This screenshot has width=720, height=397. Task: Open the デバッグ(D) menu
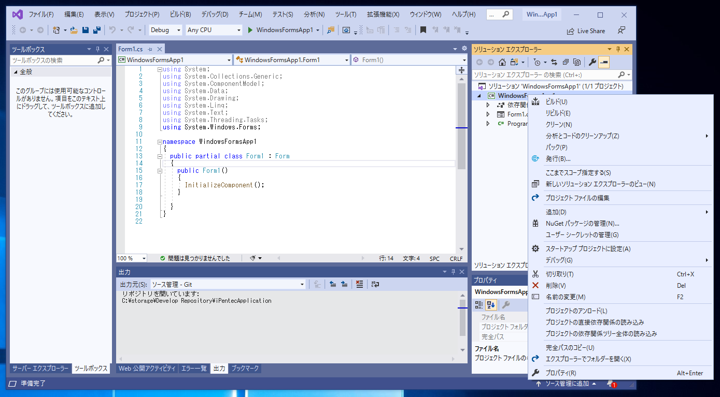[x=214, y=15]
